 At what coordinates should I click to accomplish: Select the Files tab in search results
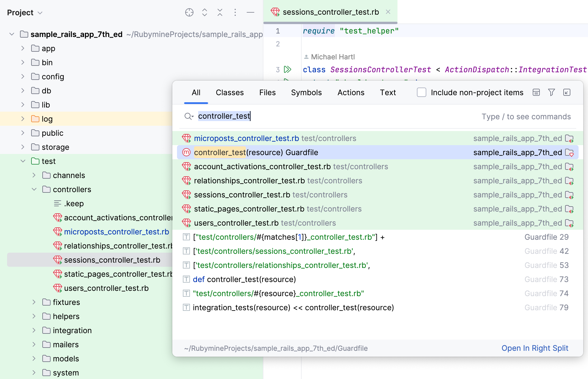[268, 93]
